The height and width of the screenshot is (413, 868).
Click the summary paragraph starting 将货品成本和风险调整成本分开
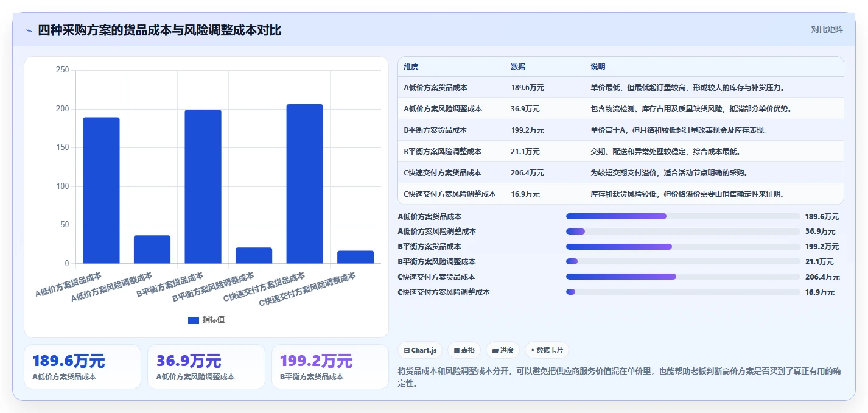click(x=619, y=377)
